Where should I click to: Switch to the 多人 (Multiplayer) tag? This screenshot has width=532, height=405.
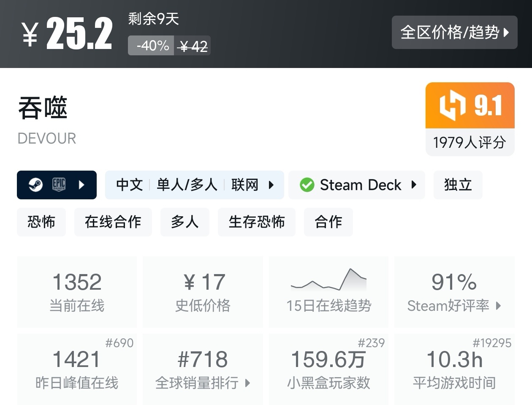[x=185, y=222]
